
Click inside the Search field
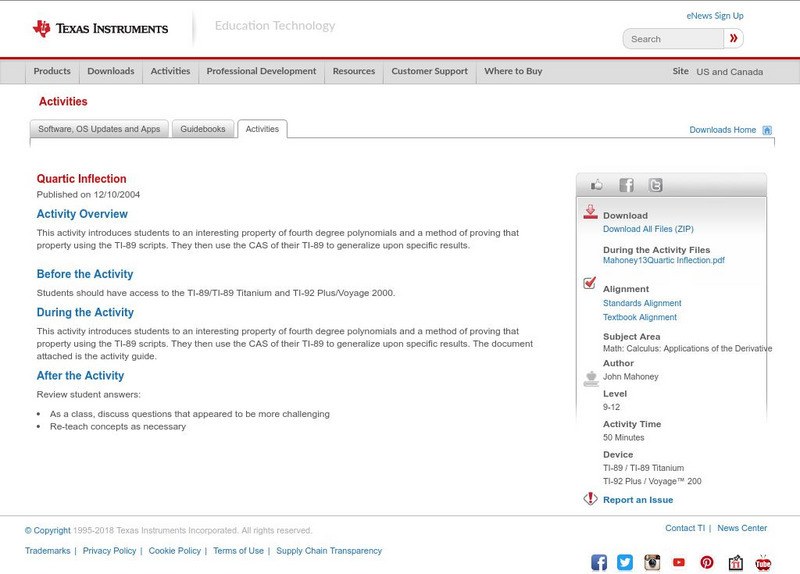click(x=673, y=39)
